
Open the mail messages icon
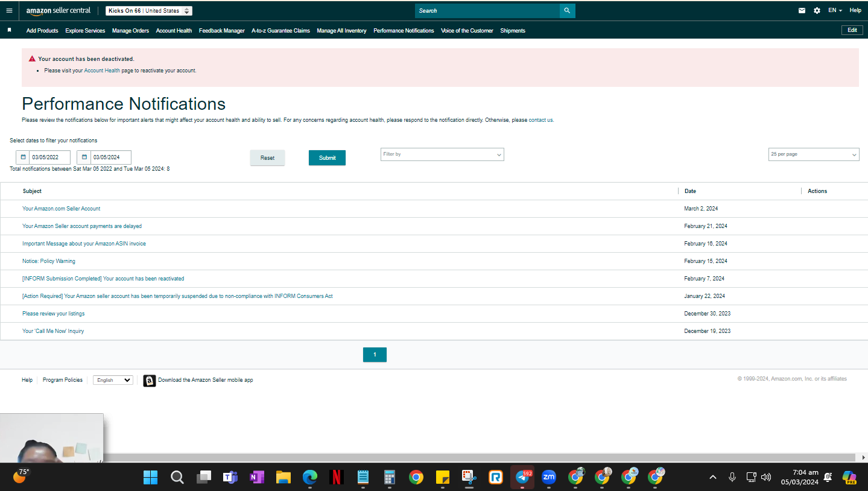(802, 10)
